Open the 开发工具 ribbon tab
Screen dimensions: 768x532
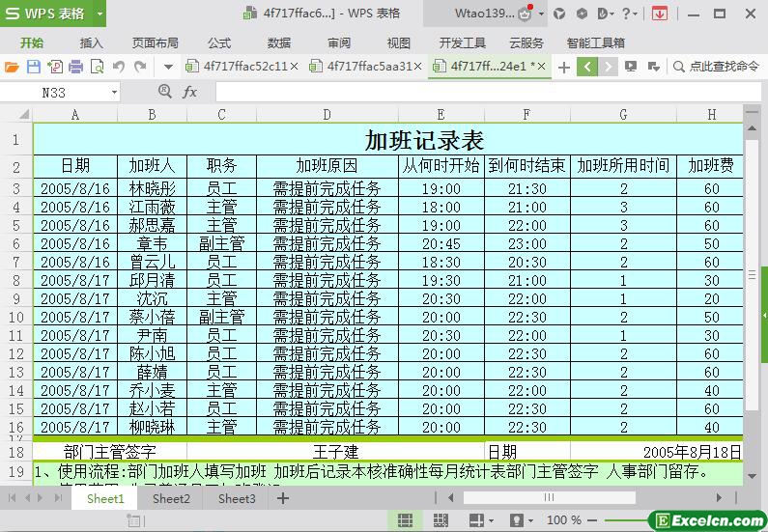[x=463, y=43]
